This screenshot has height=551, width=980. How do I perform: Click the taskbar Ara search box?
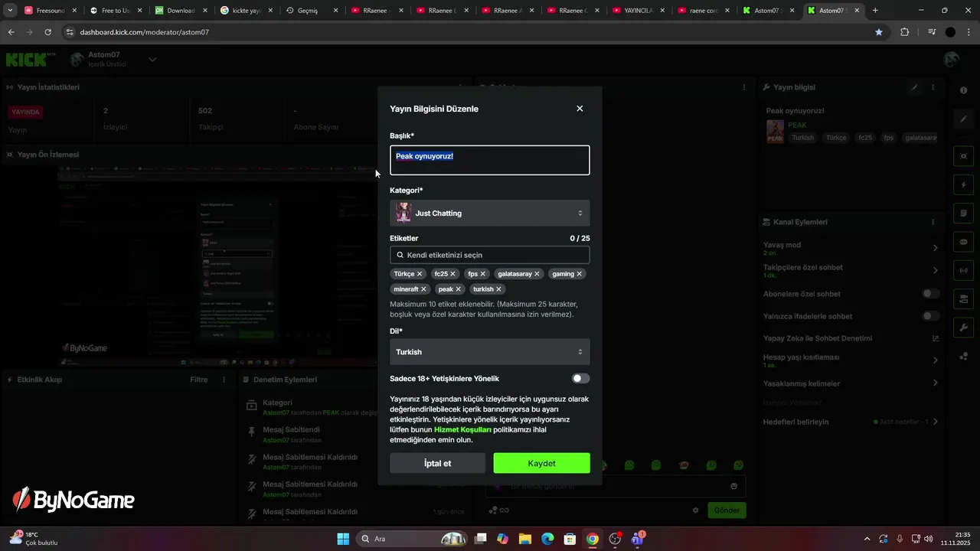(413, 539)
